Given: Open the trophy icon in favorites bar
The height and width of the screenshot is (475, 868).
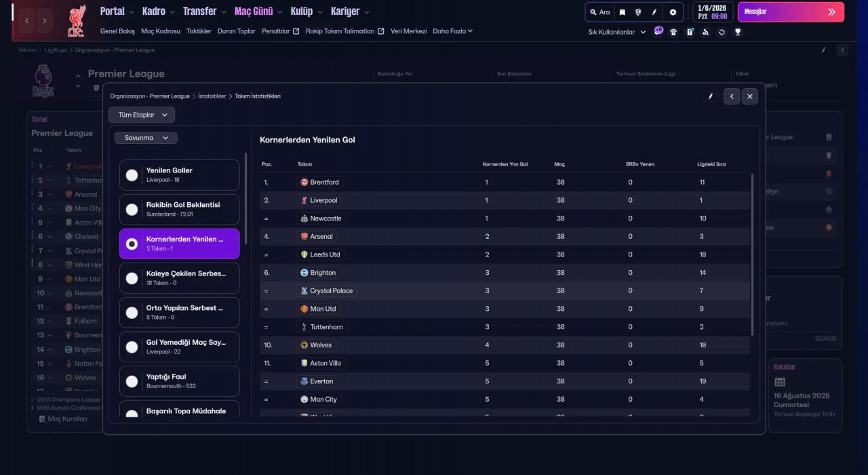Looking at the screenshot, I should pyautogui.click(x=738, y=32).
